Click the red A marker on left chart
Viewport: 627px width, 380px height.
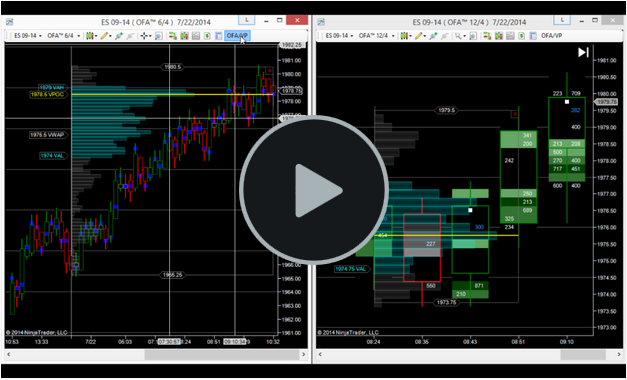(270, 71)
